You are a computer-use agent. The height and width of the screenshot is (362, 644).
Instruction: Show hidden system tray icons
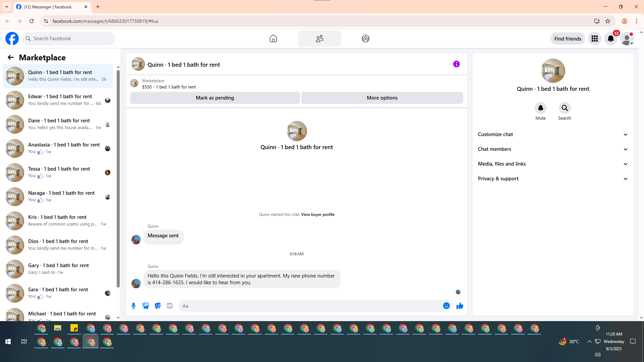(x=589, y=342)
